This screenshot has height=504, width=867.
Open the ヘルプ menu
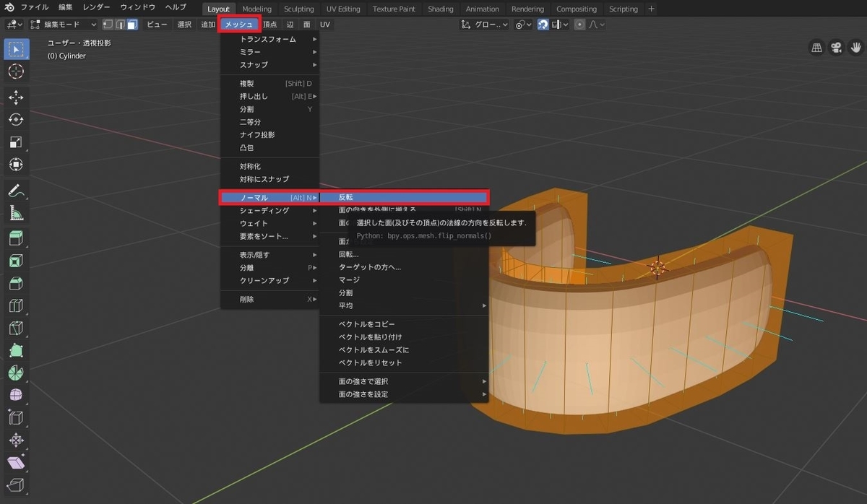176,8
